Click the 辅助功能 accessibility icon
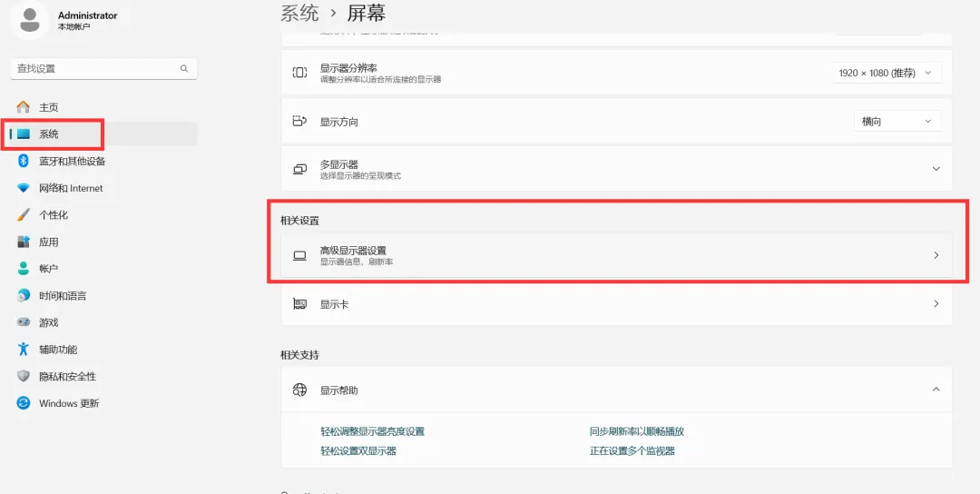This screenshot has height=494, width=980. 23,350
